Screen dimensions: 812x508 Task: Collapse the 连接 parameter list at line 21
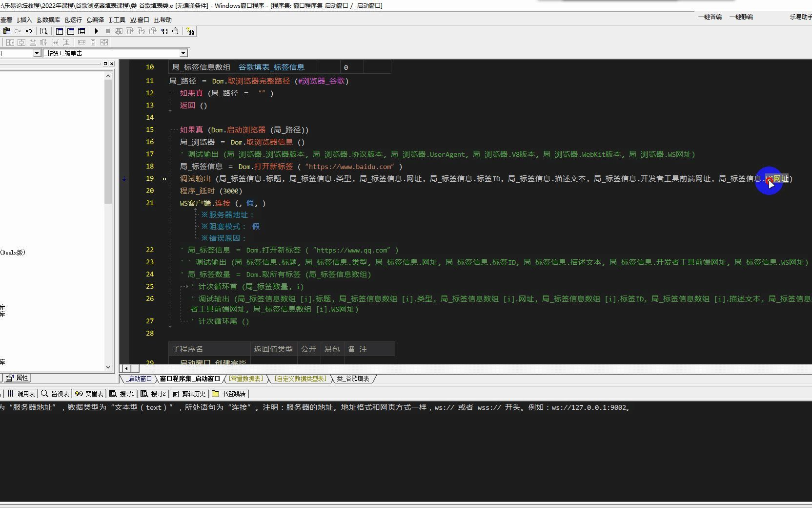(196, 210)
